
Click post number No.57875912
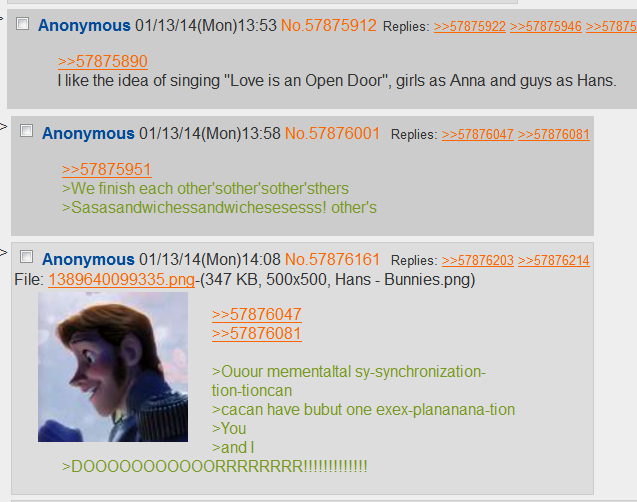329,26
